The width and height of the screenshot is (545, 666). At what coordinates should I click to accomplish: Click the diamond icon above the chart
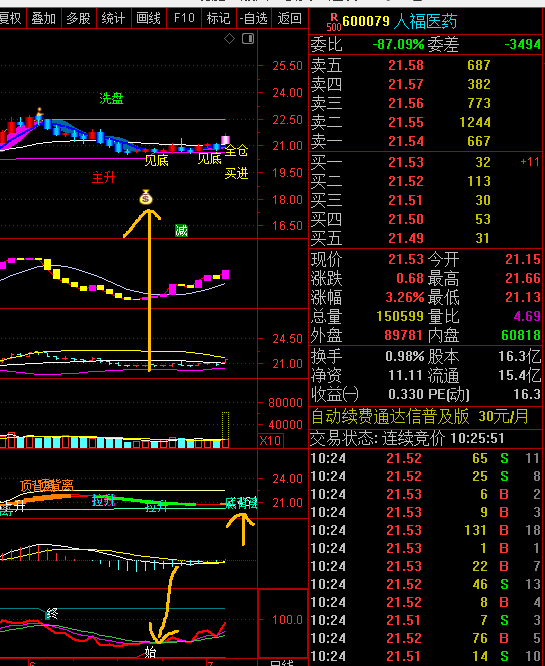coord(229,39)
